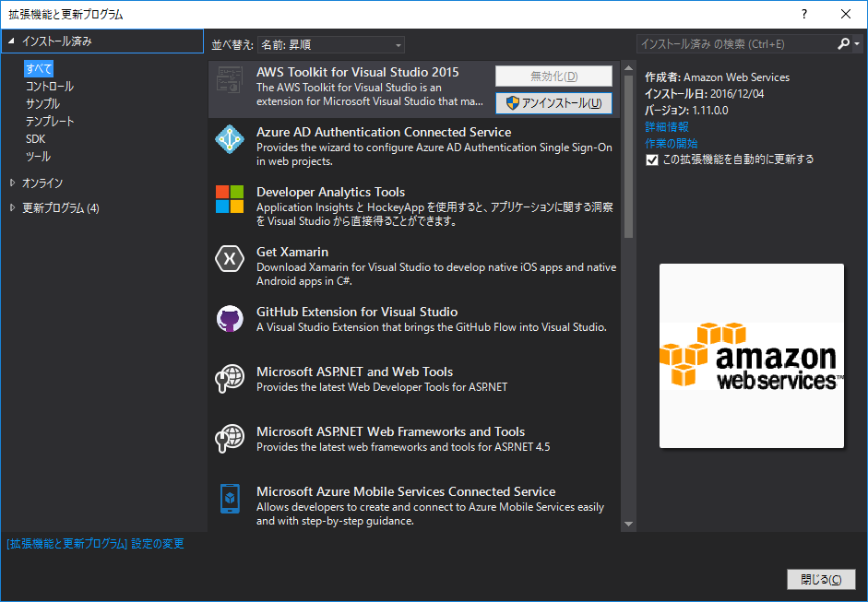The height and width of the screenshot is (602, 868).
Task: Select コントロール category
Action: [x=49, y=87]
